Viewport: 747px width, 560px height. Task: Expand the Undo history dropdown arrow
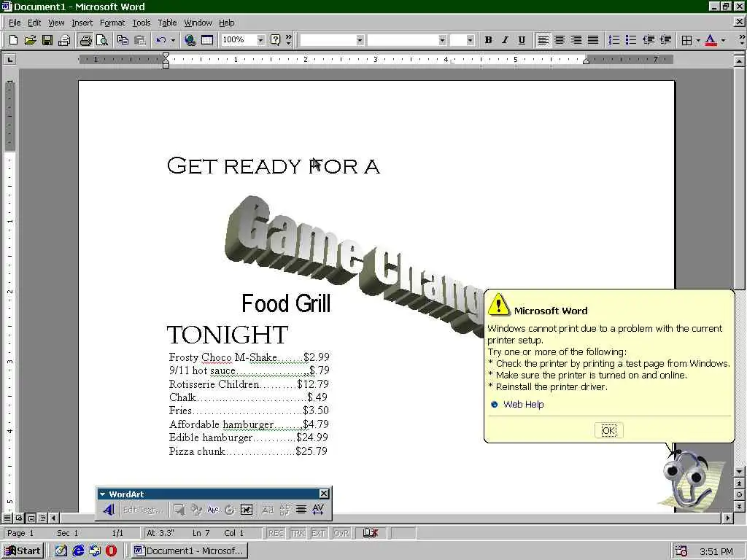point(173,40)
